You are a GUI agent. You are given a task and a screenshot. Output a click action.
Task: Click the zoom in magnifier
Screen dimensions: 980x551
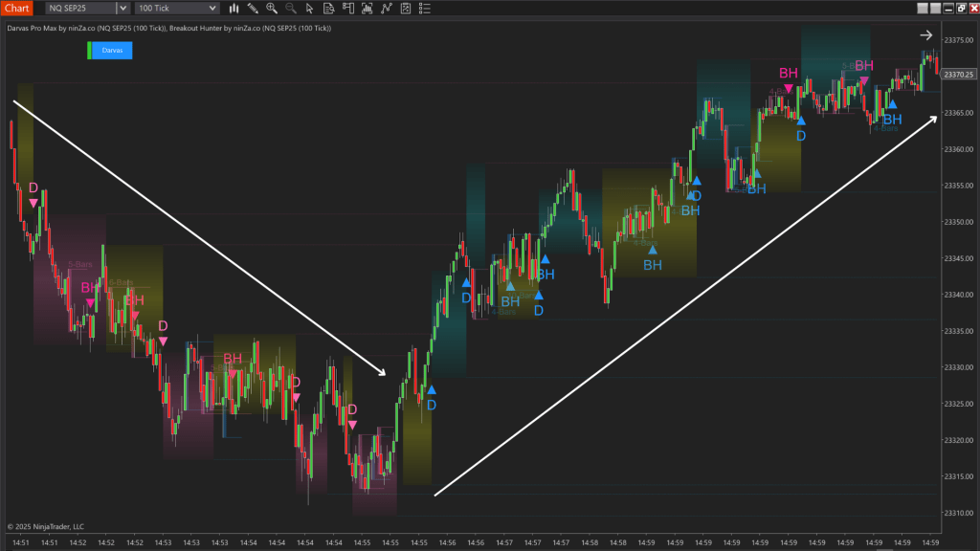pyautogui.click(x=272, y=9)
